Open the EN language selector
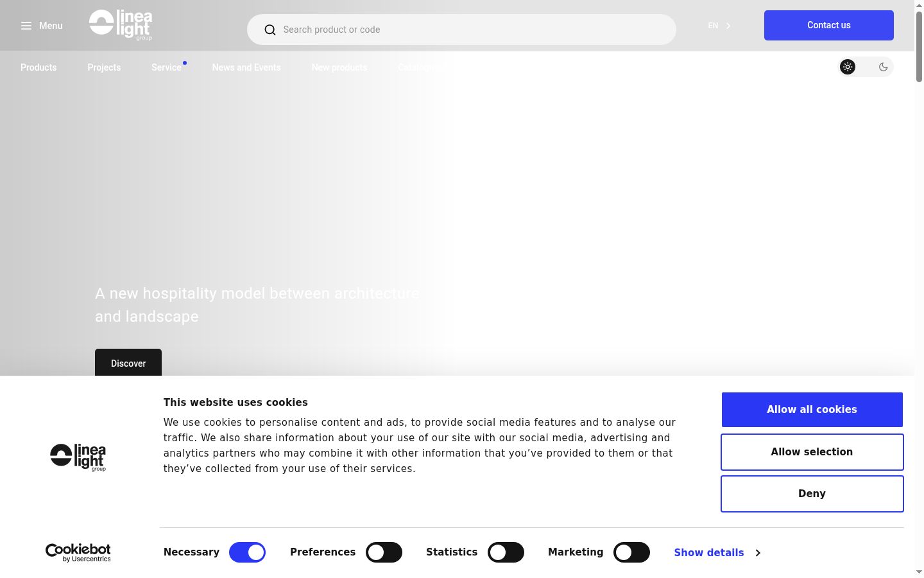 pyautogui.click(x=719, y=26)
